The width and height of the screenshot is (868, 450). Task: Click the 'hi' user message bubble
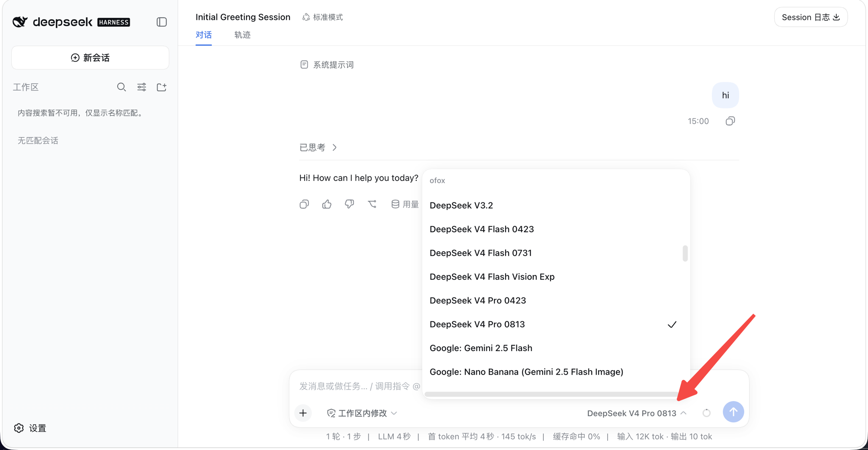click(x=725, y=95)
